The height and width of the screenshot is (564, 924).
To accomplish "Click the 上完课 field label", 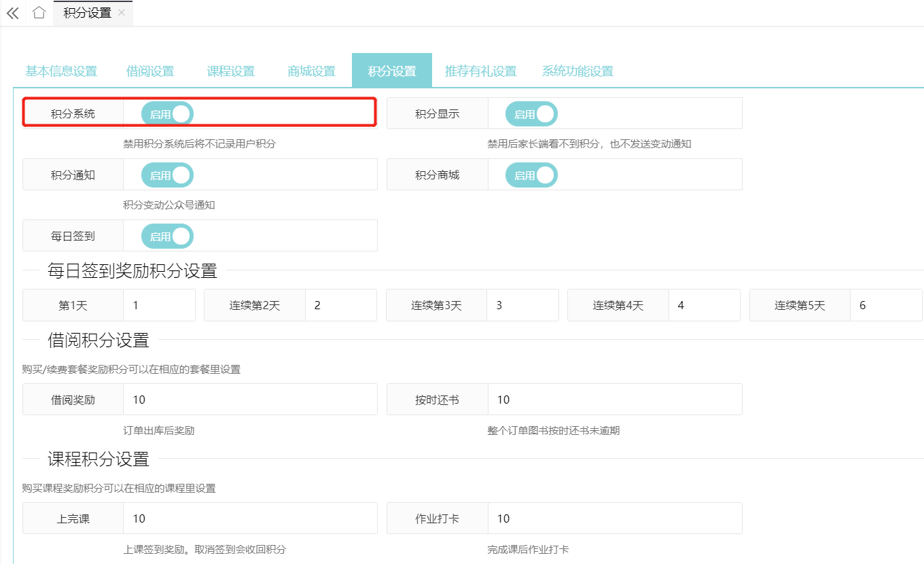I will click(73, 518).
